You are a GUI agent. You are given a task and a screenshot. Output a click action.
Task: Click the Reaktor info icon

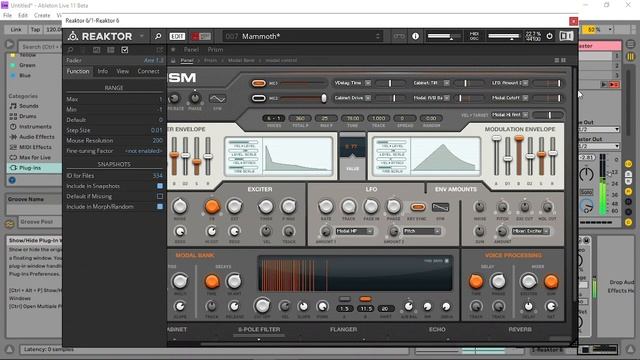tap(415, 36)
